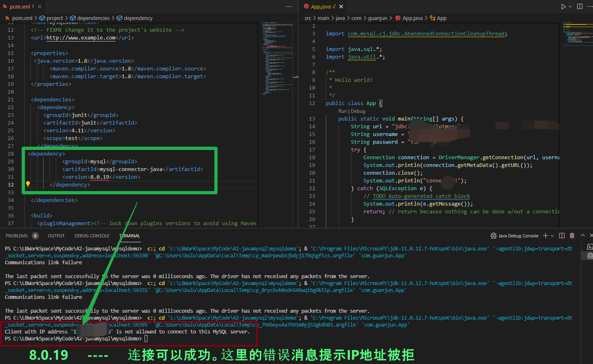Screen dimensions: 593x364
Task: Click the lightbulb quick-fix icon on line 32
Action: point(28,184)
